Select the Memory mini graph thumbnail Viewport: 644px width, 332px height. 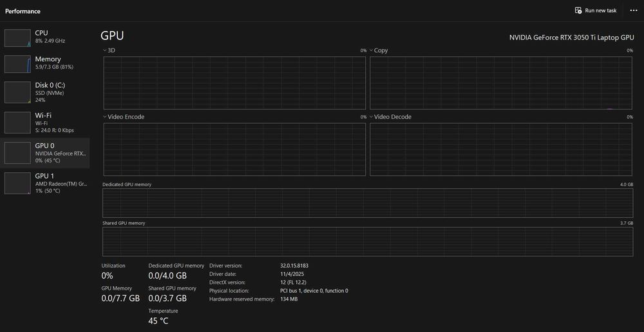(17, 64)
